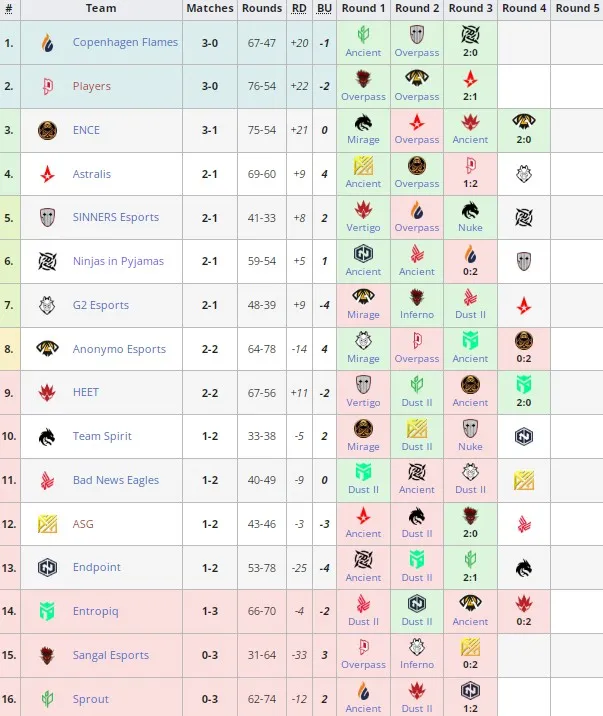Click the 2:1 score in Endpoint Round 3
Image resolution: width=603 pixels, height=716 pixels.
tap(470, 578)
